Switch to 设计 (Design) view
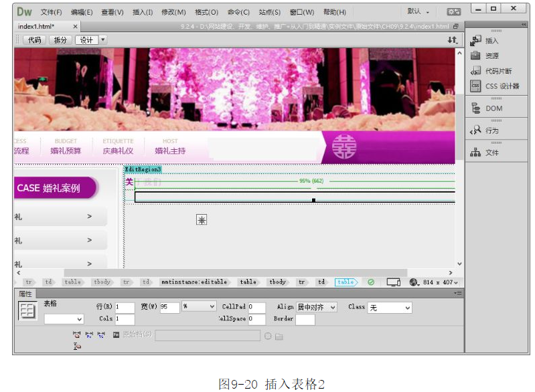 pyautogui.click(x=86, y=40)
